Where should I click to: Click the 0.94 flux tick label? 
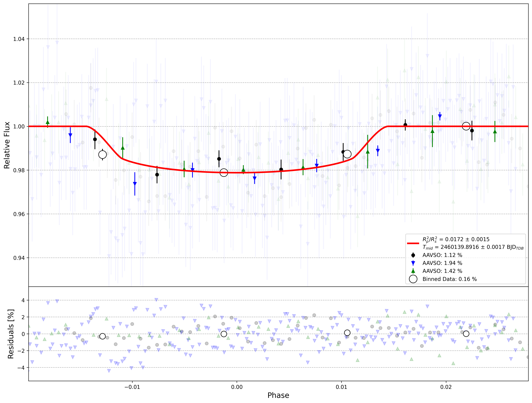point(19,258)
